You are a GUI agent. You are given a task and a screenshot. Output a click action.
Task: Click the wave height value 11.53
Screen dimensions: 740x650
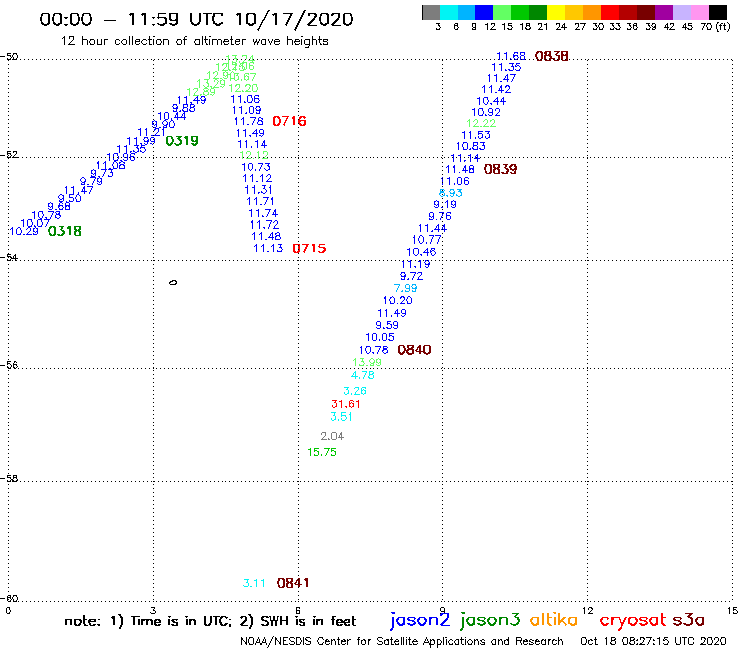coord(476,135)
